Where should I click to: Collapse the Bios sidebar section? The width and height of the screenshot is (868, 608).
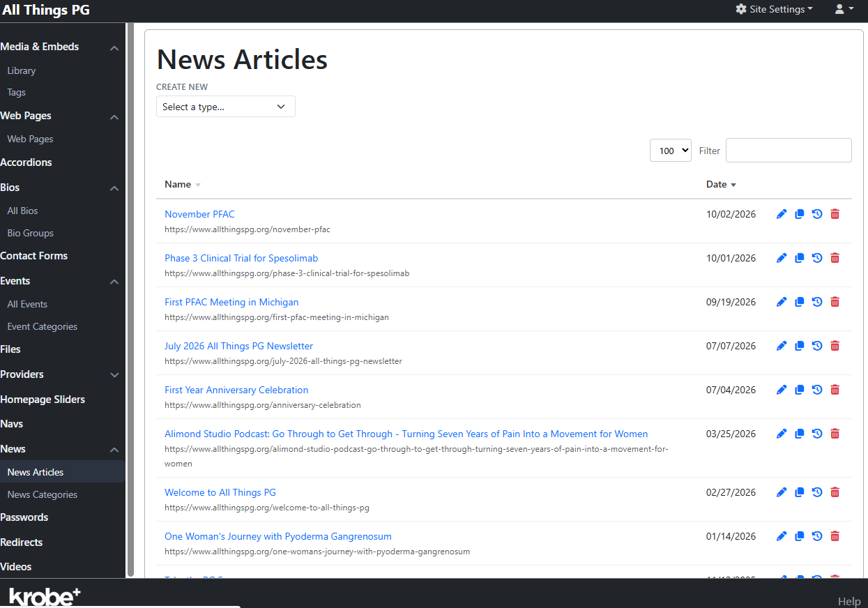point(114,188)
